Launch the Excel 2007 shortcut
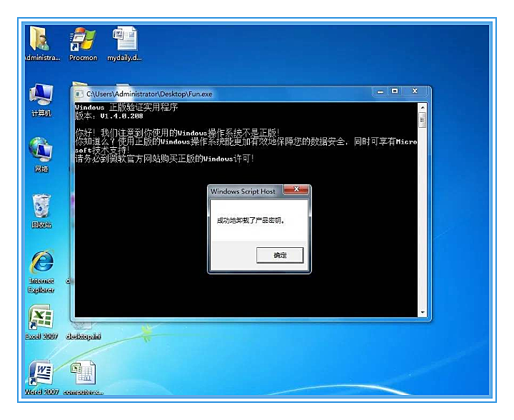The width and height of the screenshot is (514, 420). tap(41, 322)
